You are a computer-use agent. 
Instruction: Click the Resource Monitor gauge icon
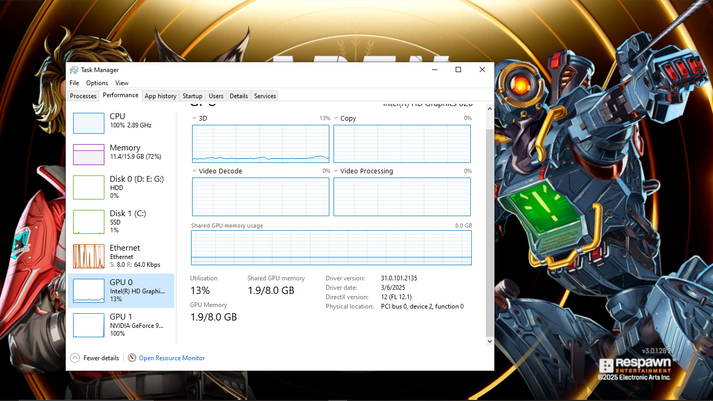[x=132, y=357]
